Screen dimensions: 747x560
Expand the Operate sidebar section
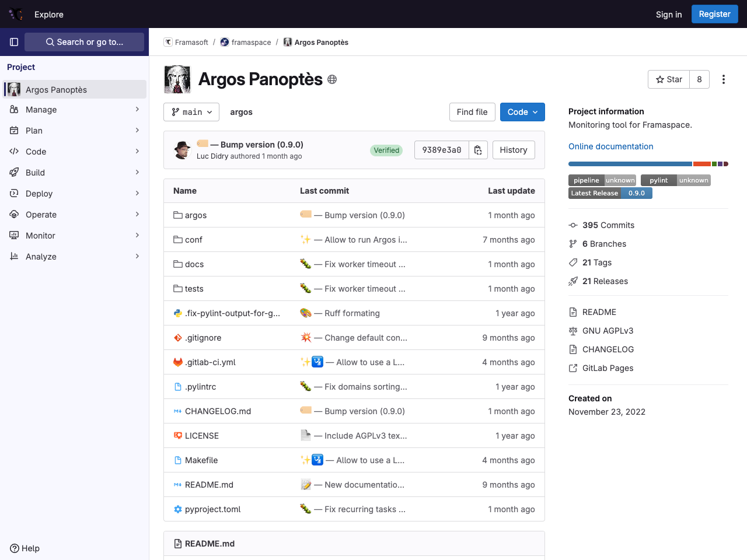click(x=74, y=215)
